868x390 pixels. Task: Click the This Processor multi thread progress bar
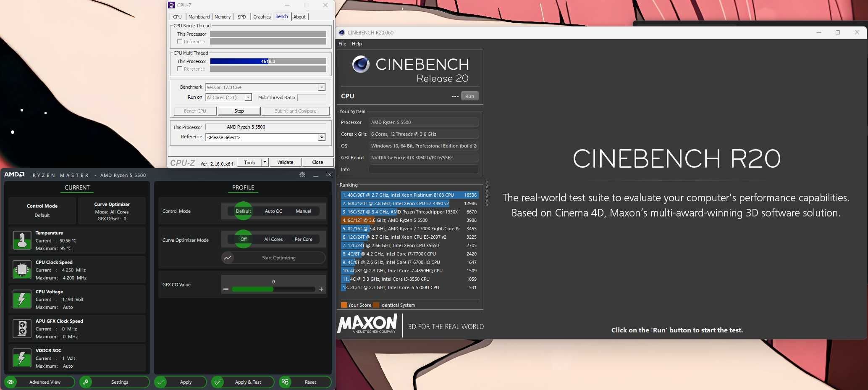[x=268, y=61]
